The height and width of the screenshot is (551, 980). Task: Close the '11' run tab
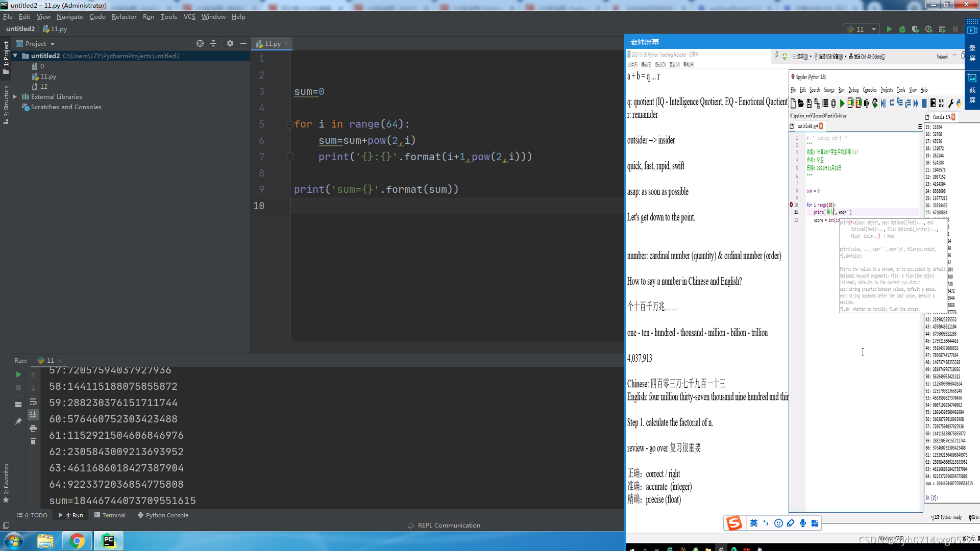[x=60, y=361]
